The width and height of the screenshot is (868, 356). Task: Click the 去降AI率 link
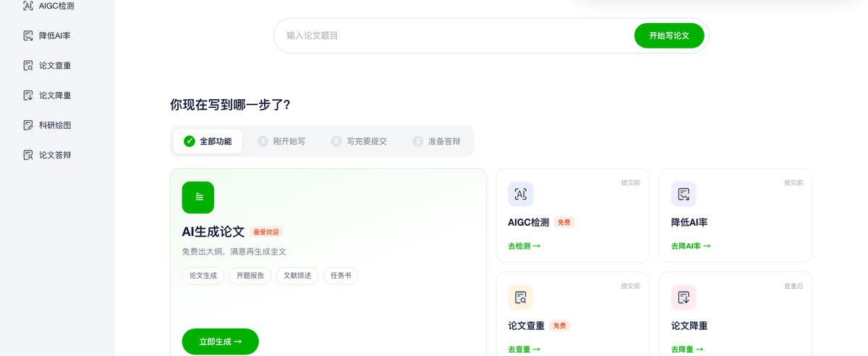click(691, 246)
